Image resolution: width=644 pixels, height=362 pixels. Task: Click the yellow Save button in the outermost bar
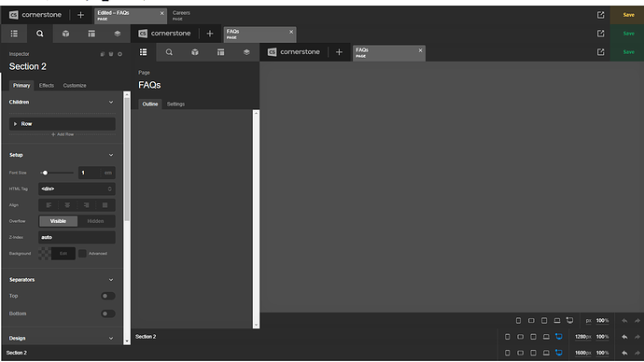(x=628, y=15)
